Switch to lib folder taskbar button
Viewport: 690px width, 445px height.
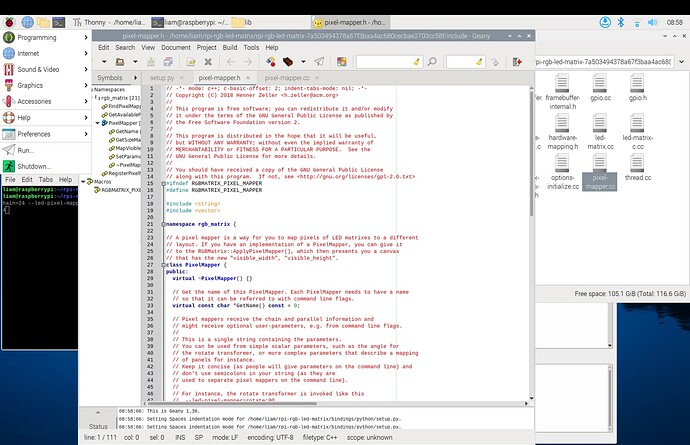tap(242, 22)
